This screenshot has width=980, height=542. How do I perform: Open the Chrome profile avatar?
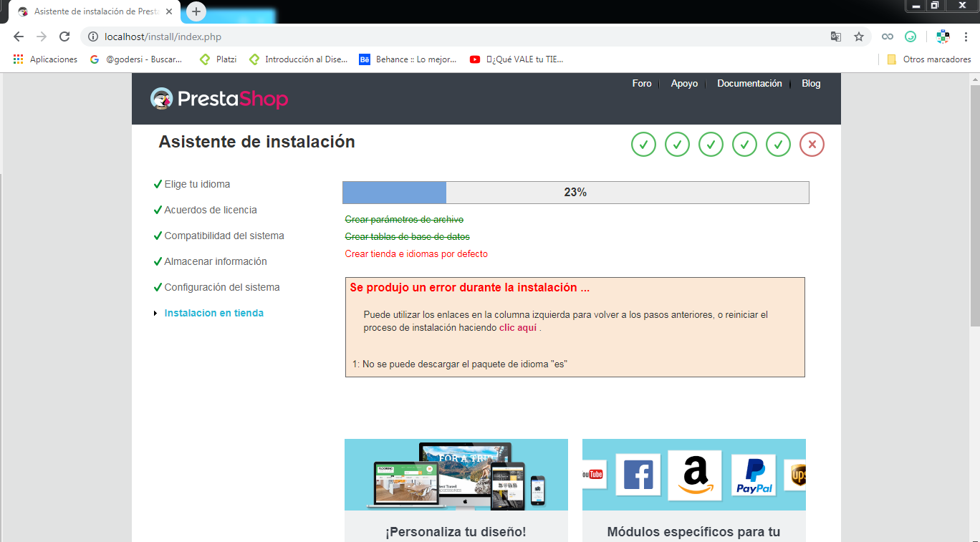[x=943, y=37]
